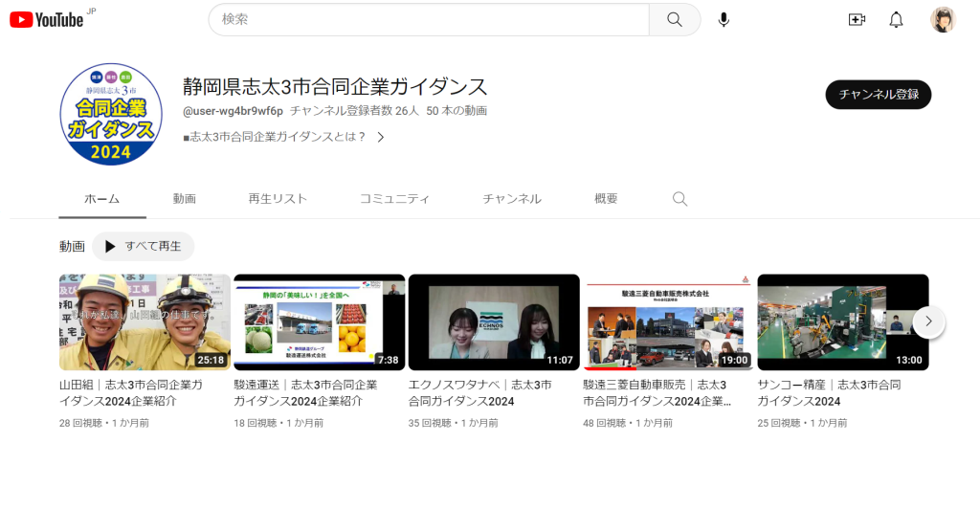Expand channel description chevron

point(381,137)
